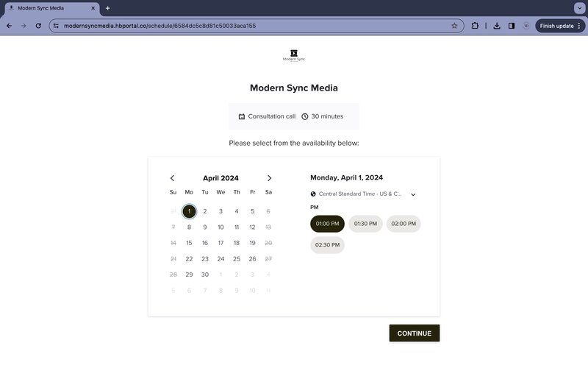Select the 02:30 PM time slot

coord(327,245)
